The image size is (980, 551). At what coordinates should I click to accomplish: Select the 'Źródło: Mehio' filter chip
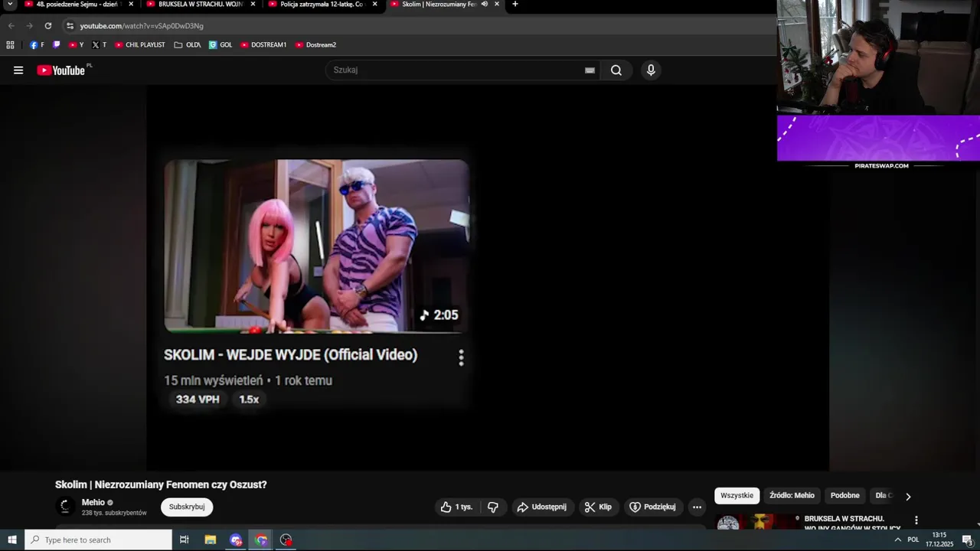792,496
